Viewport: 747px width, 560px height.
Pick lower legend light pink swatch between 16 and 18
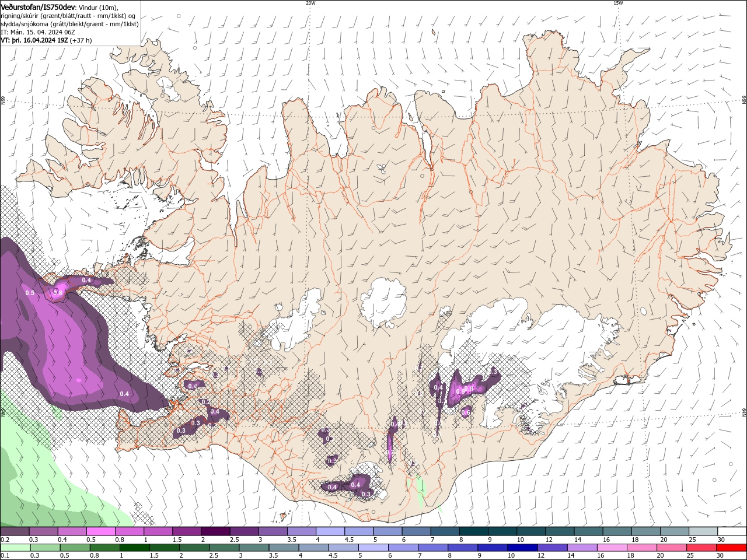click(612, 548)
